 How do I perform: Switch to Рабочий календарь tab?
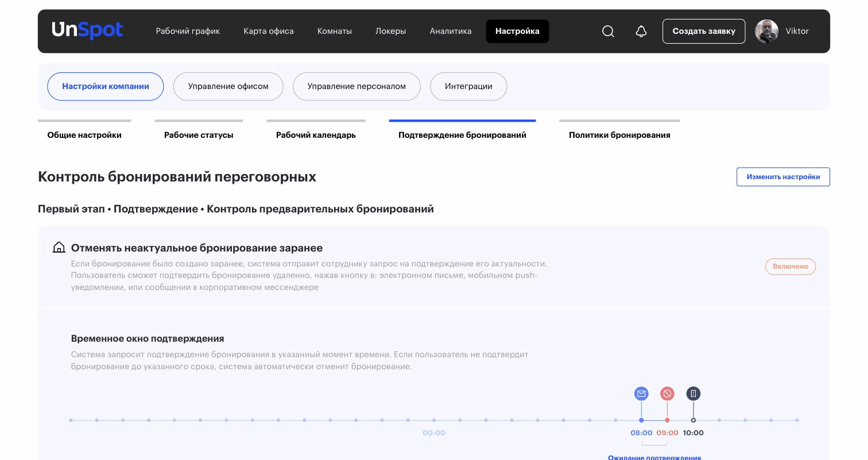[316, 130]
